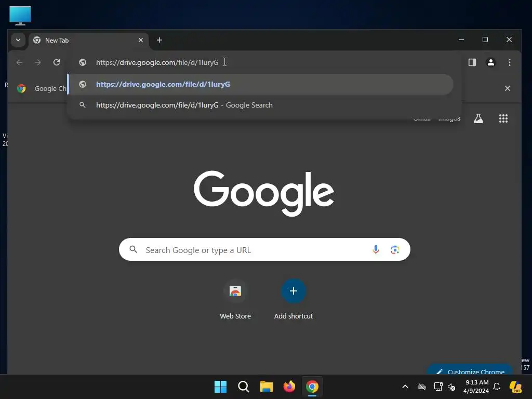532x399 pixels.
Task: Click the Copilot preview taskbar icon
Action: (x=515, y=387)
